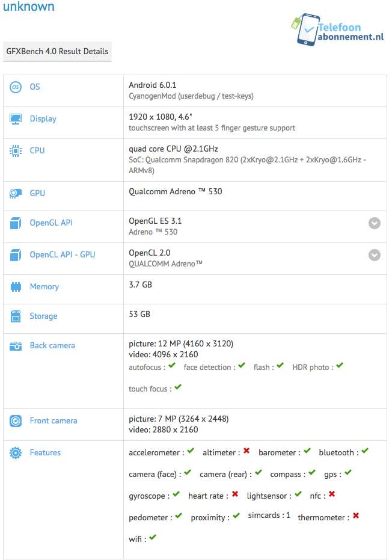Click the simcards : 1 text
392x560 pixels.
(269, 515)
